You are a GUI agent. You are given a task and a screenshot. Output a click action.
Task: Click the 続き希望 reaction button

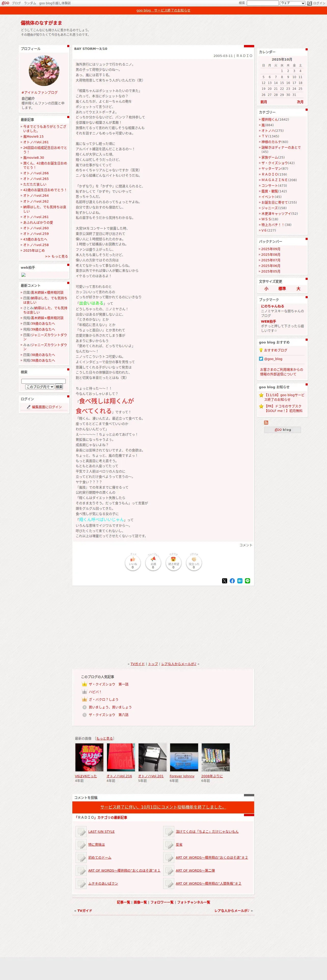(x=173, y=563)
